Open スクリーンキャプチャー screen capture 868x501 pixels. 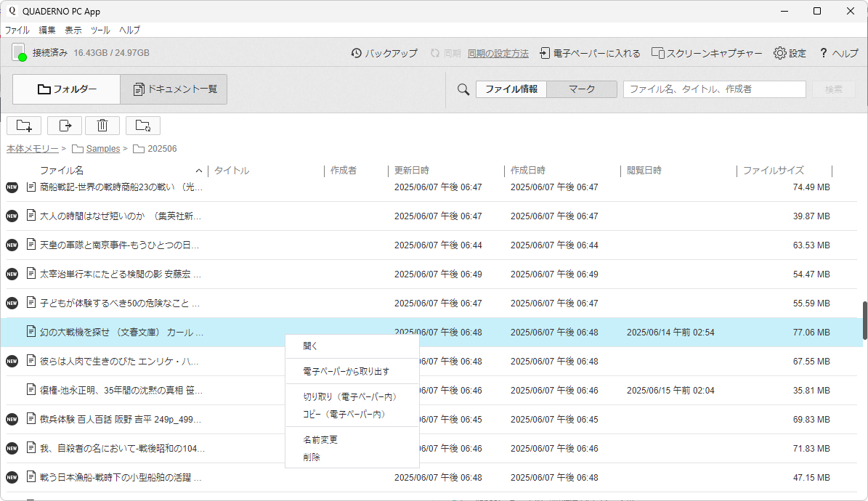(x=707, y=53)
